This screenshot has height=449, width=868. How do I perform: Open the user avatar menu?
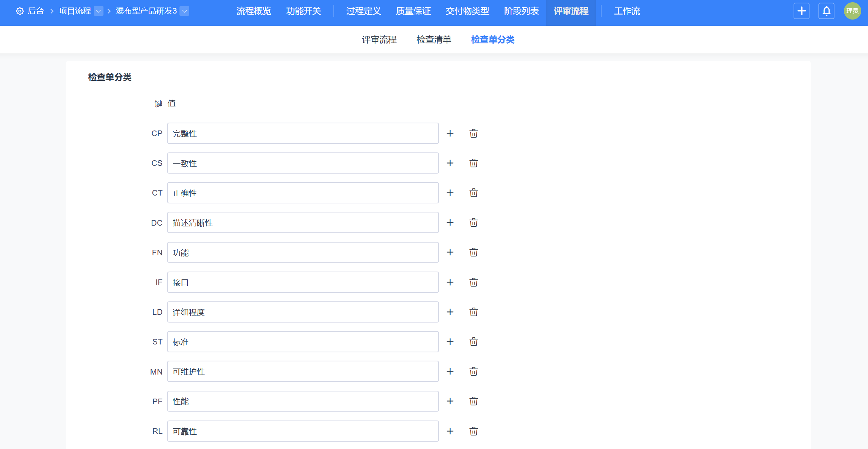pyautogui.click(x=852, y=11)
